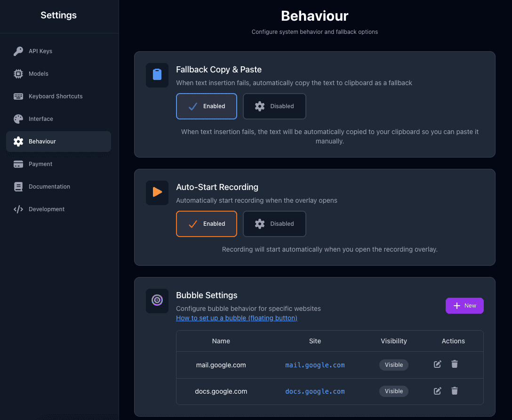This screenshot has width=512, height=420.
Task: Set Auto-Start Recording to Enabled
Action: point(206,224)
